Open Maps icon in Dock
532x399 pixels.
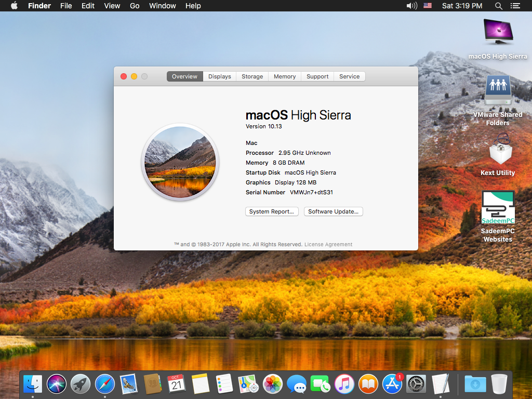point(248,384)
